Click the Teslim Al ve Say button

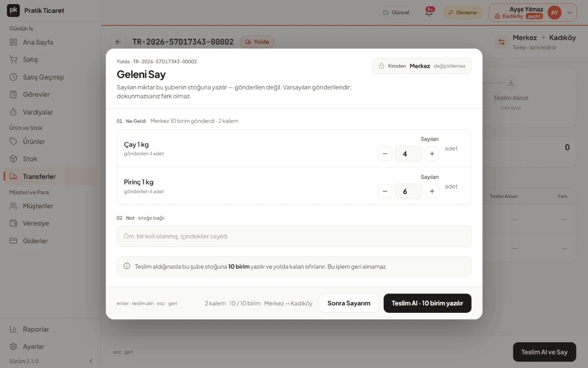pos(544,352)
